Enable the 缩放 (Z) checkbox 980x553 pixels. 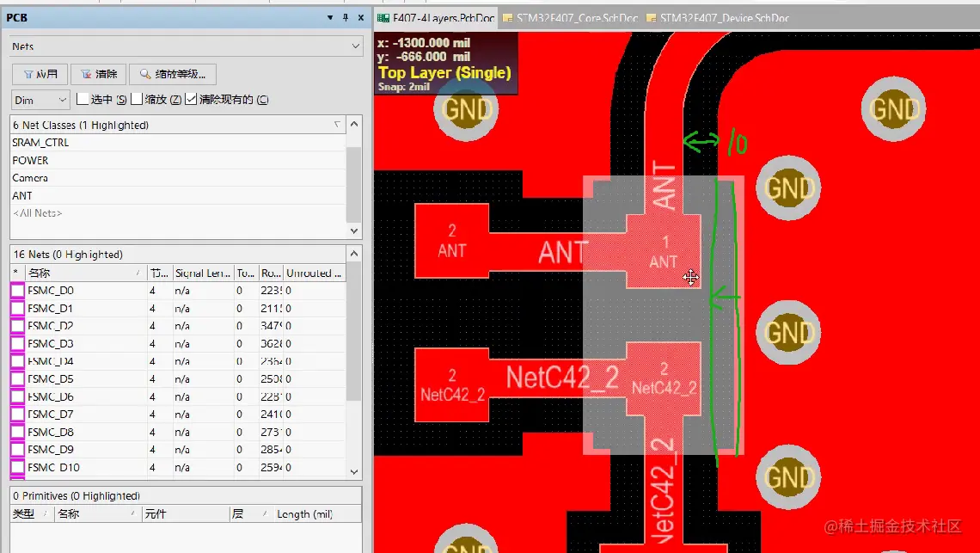[137, 99]
